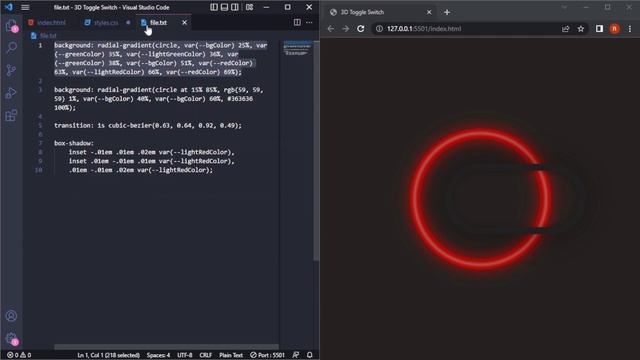Open notifications bell in status bar

[x=309, y=355]
